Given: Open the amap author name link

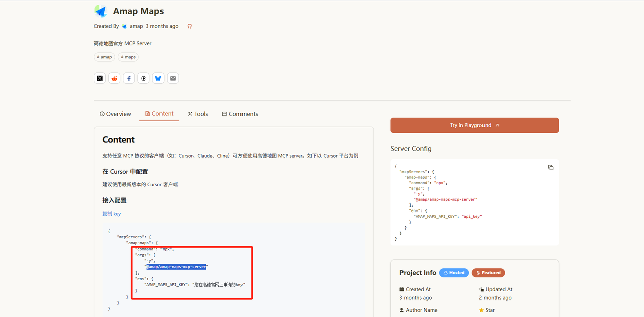Looking at the screenshot, I should click(136, 26).
